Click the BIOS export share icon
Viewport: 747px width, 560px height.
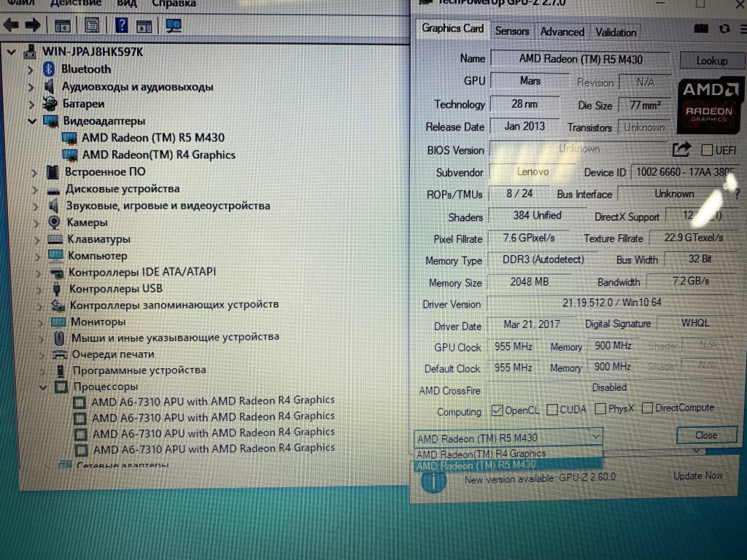681,150
